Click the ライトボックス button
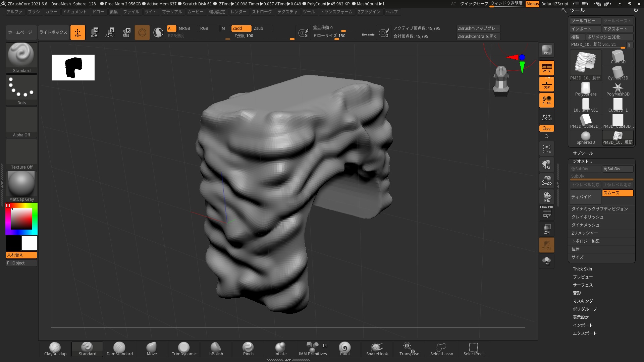This screenshot has width=644, height=362. [x=53, y=33]
